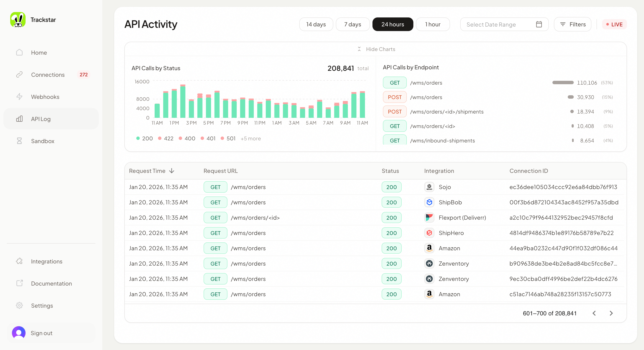Open Webhooks via the lightning icon
This screenshot has width=644, height=350.
[20, 97]
